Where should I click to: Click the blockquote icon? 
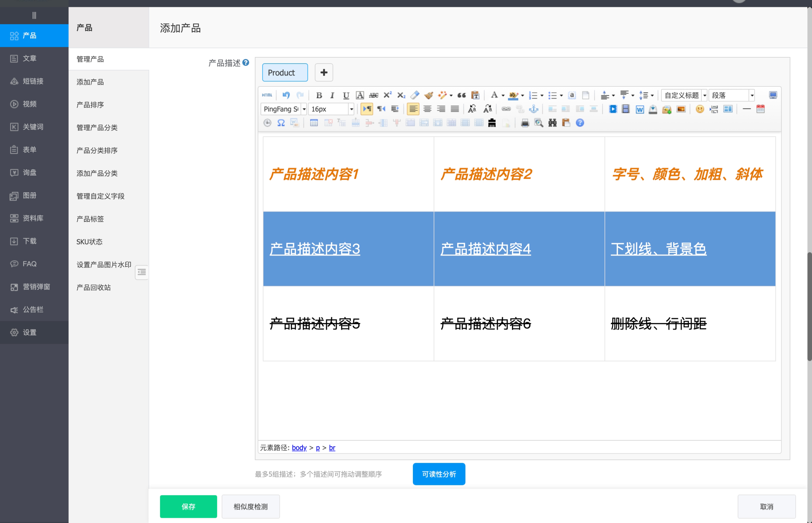461,96
